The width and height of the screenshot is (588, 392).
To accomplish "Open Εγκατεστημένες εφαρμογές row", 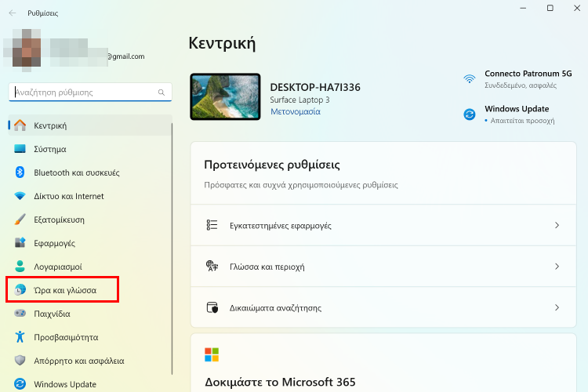I will [383, 225].
